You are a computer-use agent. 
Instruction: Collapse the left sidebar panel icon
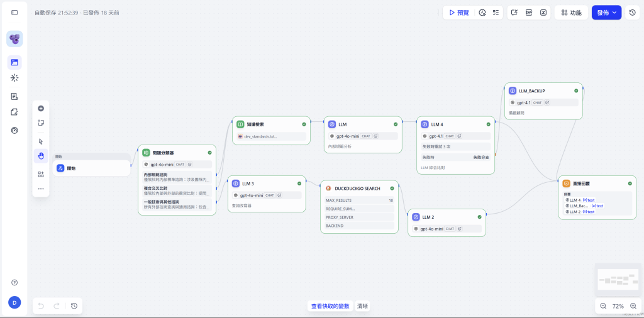coord(14,13)
